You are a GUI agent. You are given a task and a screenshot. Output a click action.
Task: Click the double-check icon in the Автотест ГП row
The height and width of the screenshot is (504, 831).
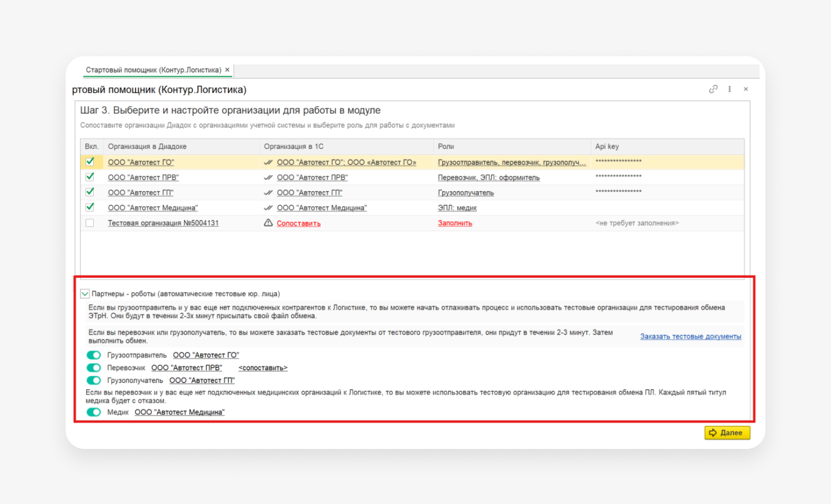[x=268, y=193]
